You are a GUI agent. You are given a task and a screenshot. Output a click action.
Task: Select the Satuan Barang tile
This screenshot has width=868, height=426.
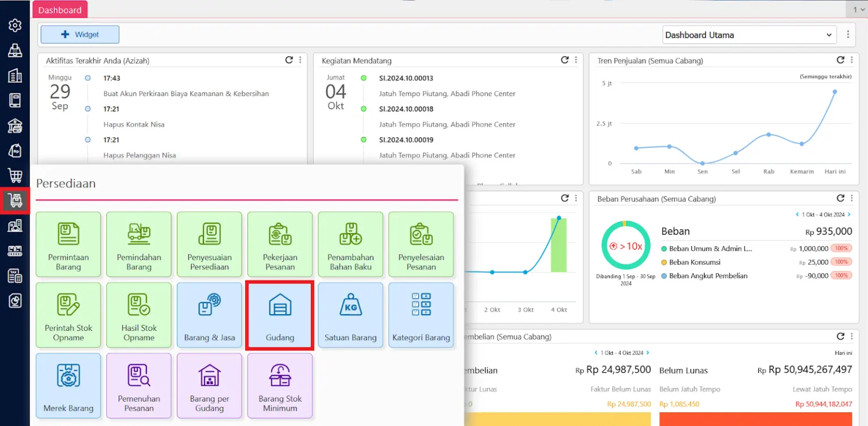pos(350,315)
